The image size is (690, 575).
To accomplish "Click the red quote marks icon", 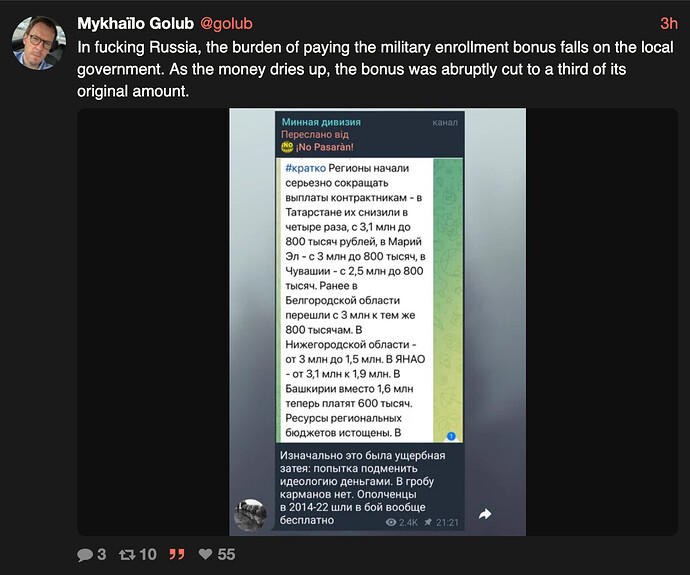I will 177,554.
